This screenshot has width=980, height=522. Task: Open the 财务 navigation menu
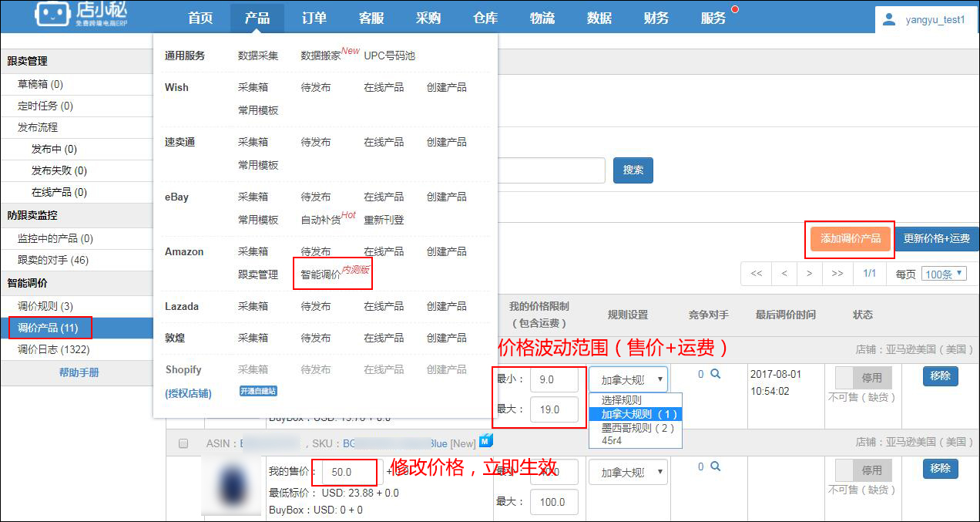pyautogui.click(x=656, y=18)
